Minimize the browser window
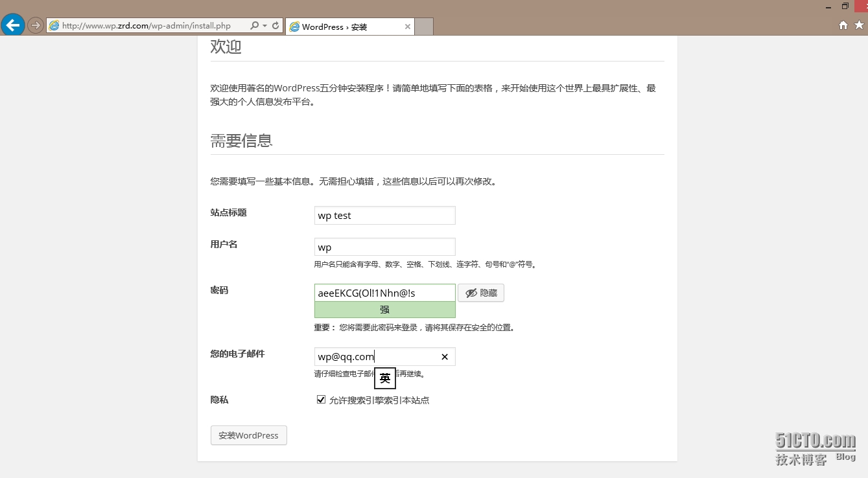The height and width of the screenshot is (478, 868). (x=828, y=6)
